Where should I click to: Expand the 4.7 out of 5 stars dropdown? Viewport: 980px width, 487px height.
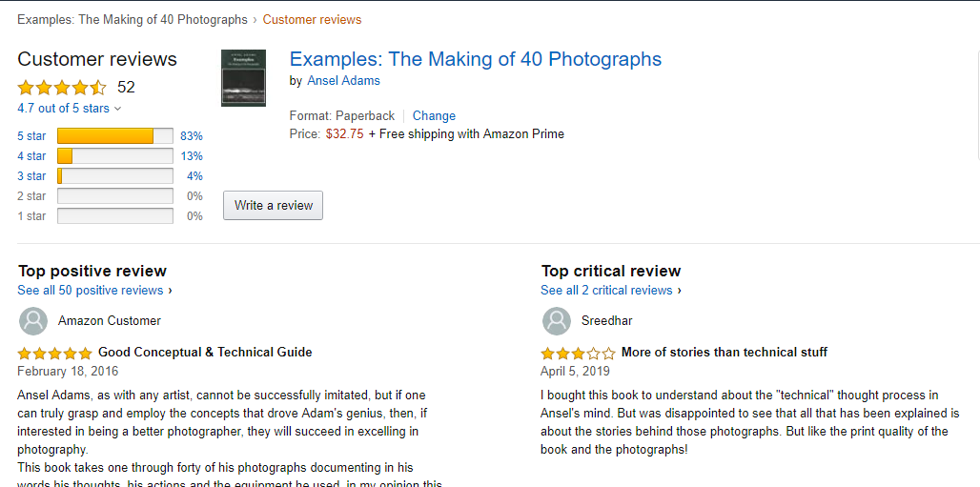pos(70,109)
